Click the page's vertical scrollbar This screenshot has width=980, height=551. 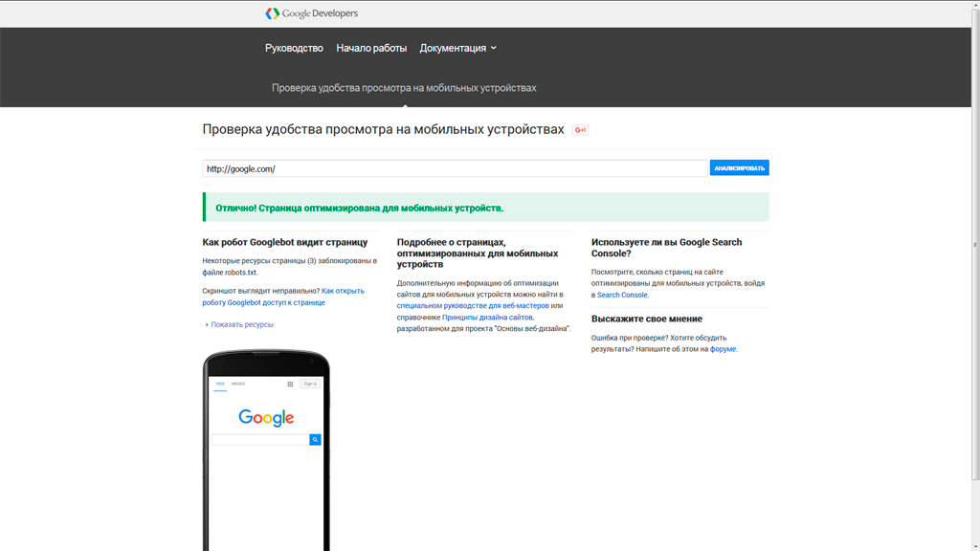pos(975,245)
